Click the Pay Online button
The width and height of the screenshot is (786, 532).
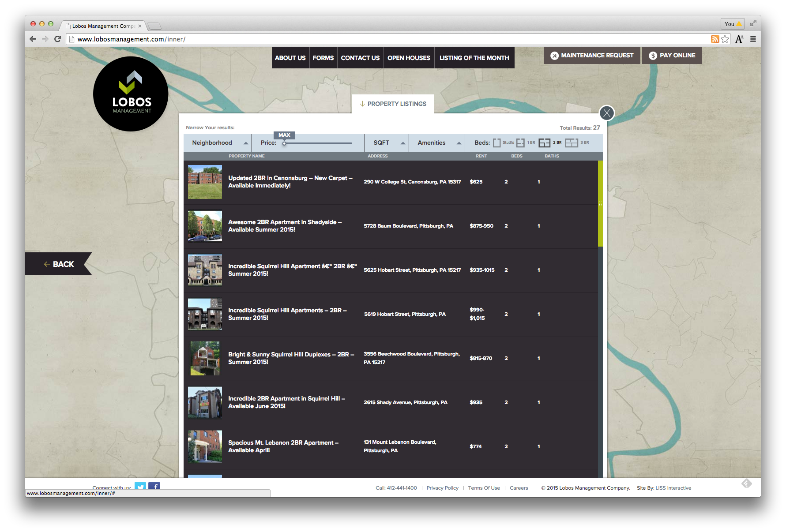(x=672, y=56)
